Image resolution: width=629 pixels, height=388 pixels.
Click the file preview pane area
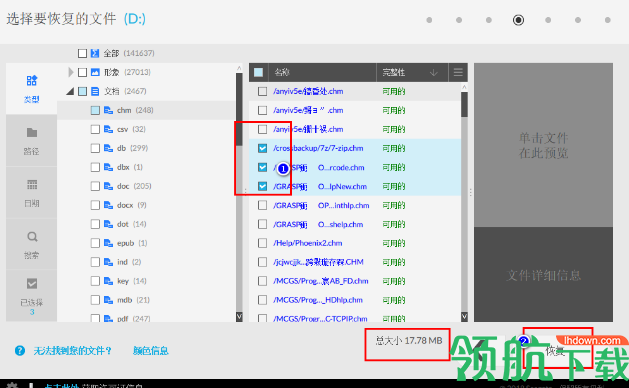(544, 145)
